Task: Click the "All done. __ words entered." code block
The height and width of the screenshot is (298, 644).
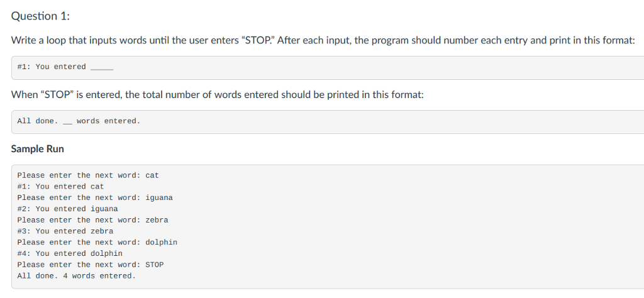Action: pyautogui.click(x=327, y=122)
